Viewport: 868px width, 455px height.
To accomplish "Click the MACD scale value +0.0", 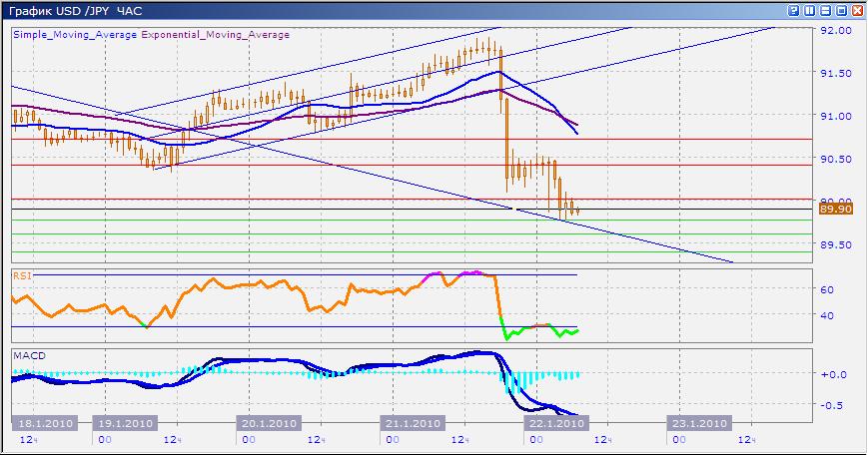I will [x=834, y=374].
